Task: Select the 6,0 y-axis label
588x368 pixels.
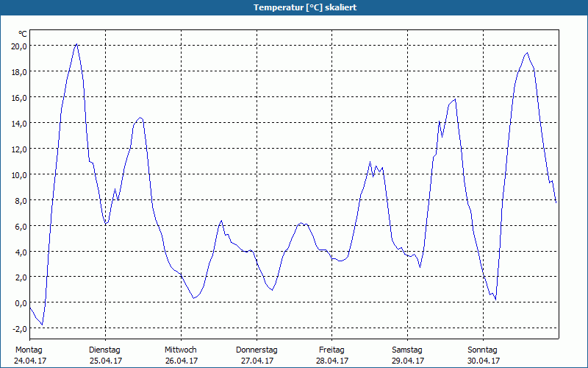Action: coord(21,226)
